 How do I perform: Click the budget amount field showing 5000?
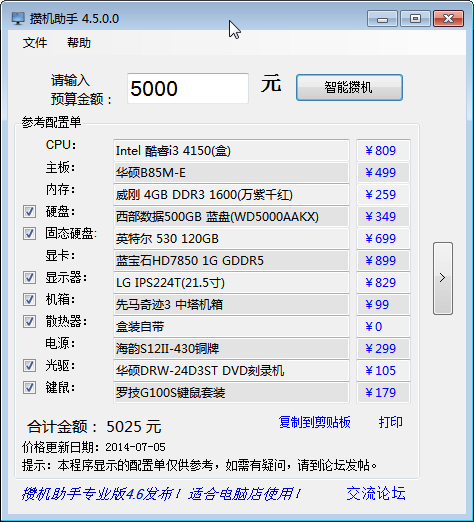pyautogui.click(x=188, y=88)
